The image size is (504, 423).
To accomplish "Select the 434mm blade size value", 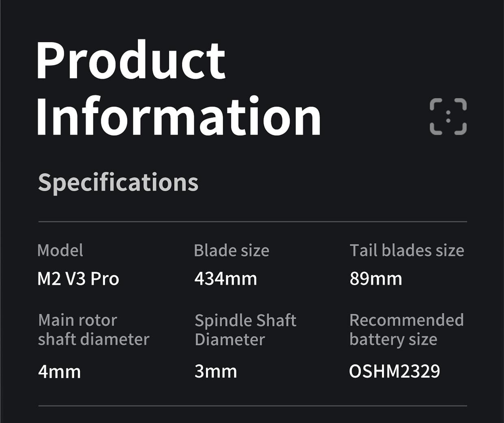I will tap(226, 279).
